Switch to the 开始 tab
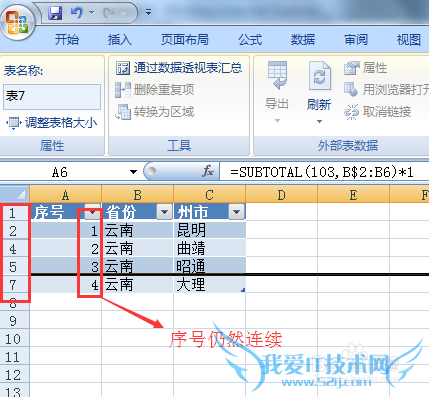Screen dimensions: 429x397 coord(67,40)
